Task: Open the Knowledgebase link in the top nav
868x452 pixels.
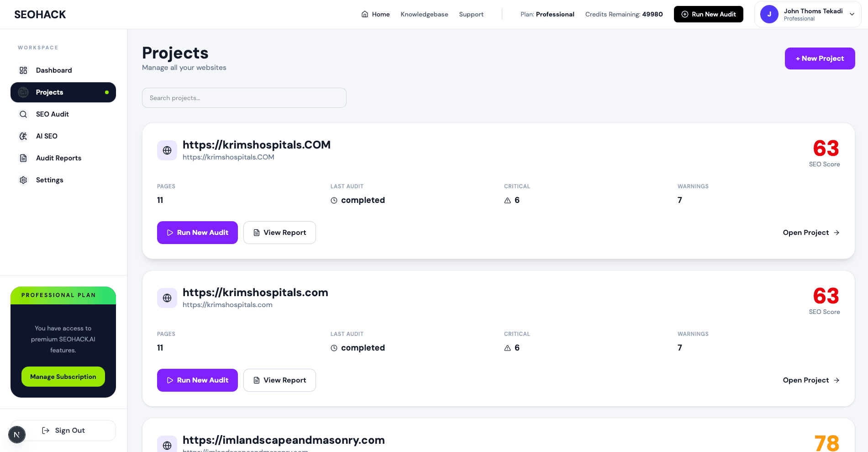Action: (424, 14)
